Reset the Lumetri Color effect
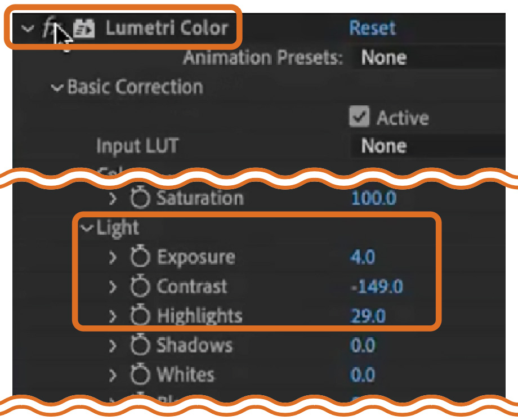Screen dimensions: 518x420 (372, 28)
